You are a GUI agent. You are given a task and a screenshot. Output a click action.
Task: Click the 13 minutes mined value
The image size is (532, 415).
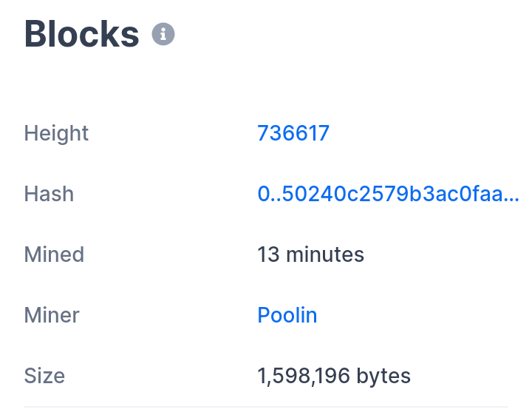point(310,254)
